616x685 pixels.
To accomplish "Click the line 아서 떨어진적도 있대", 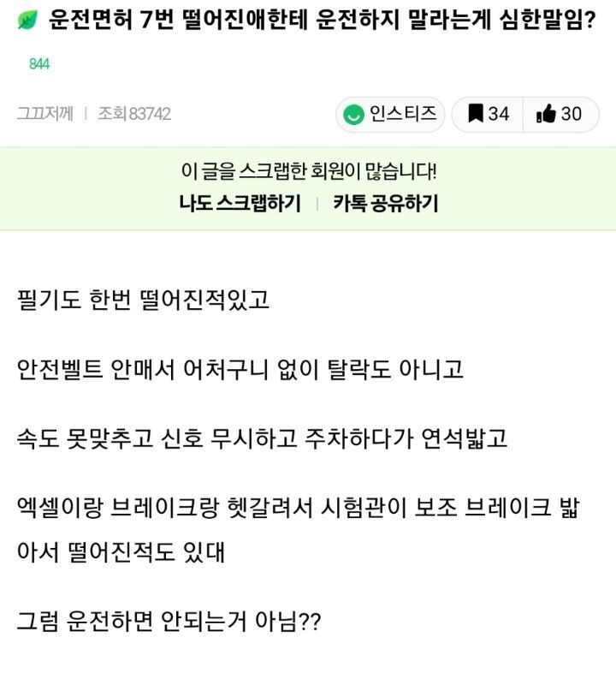I will [121, 552].
